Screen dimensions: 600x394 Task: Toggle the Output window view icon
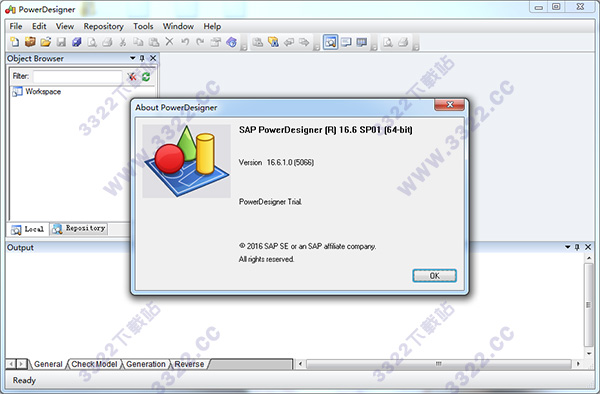[x=346, y=42]
